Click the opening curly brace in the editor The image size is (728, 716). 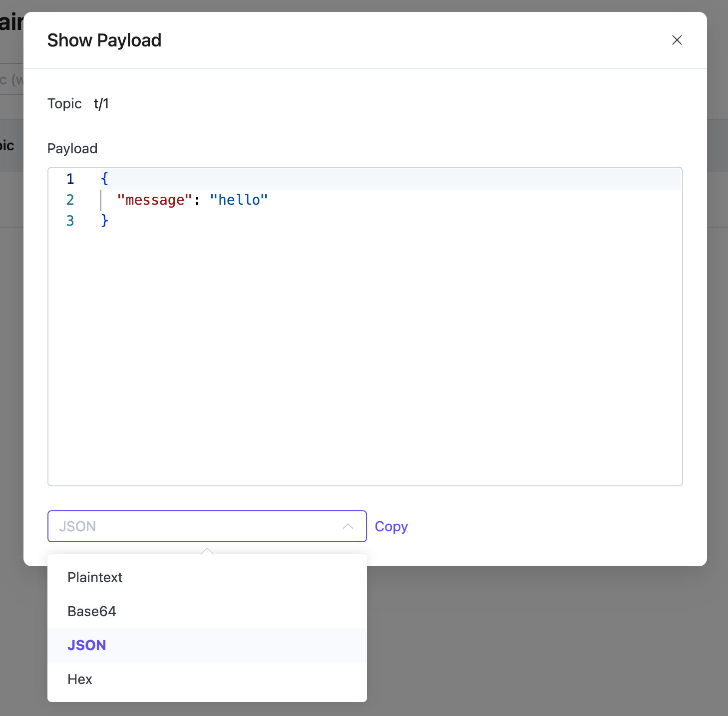(x=104, y=179)
